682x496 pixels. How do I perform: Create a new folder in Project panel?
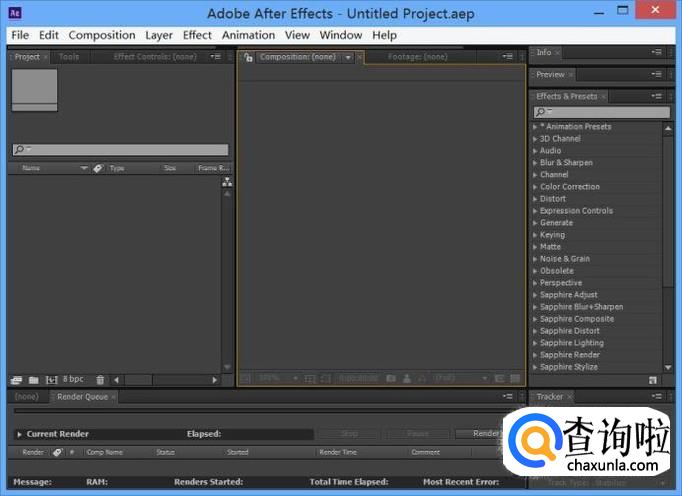point(33,380)
